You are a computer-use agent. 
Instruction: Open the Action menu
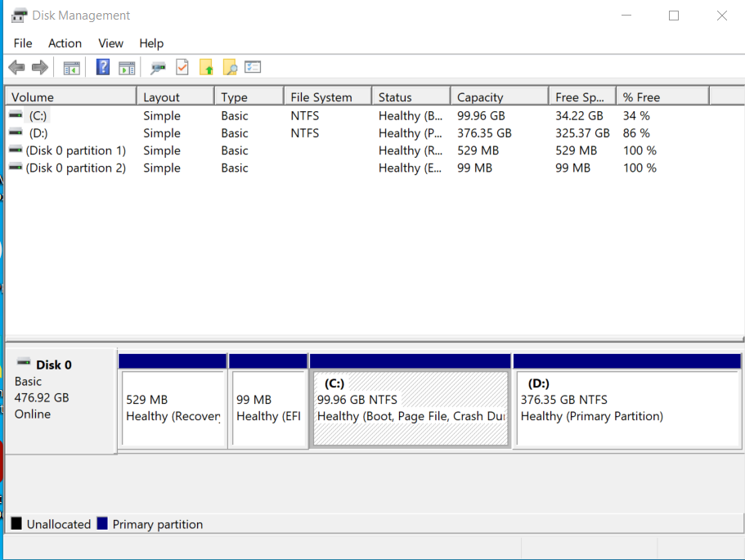(x=65, y=43)
